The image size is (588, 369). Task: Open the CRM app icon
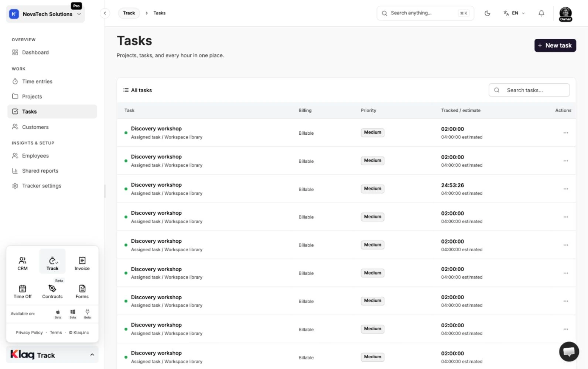[x=23, y=263]
